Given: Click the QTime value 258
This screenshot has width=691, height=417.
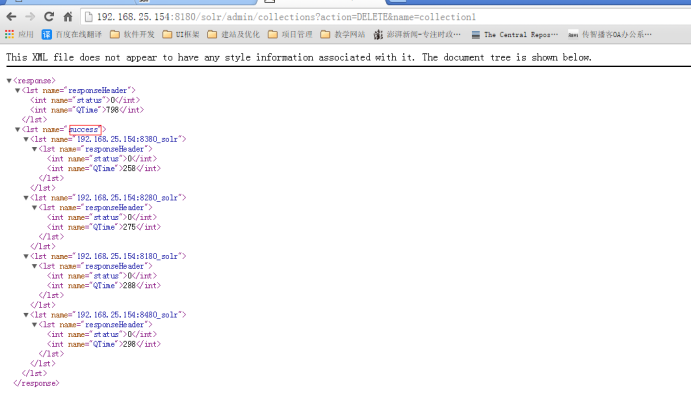Looking at the screenshot, I should [x=130, y=168].
